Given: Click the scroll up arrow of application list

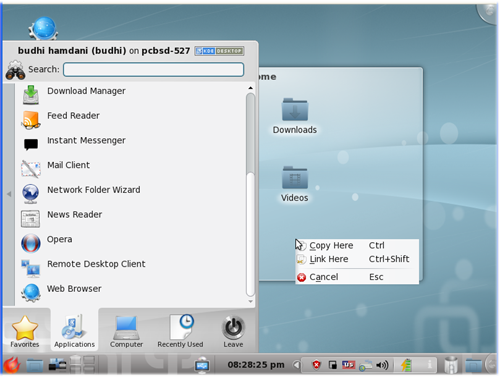Looking at the screenshot, I should click(250, 88).
